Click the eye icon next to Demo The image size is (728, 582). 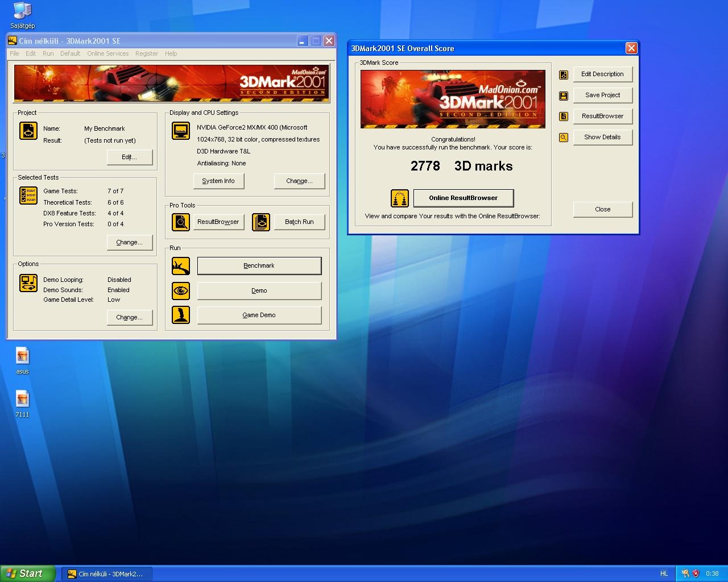(181, 290)
